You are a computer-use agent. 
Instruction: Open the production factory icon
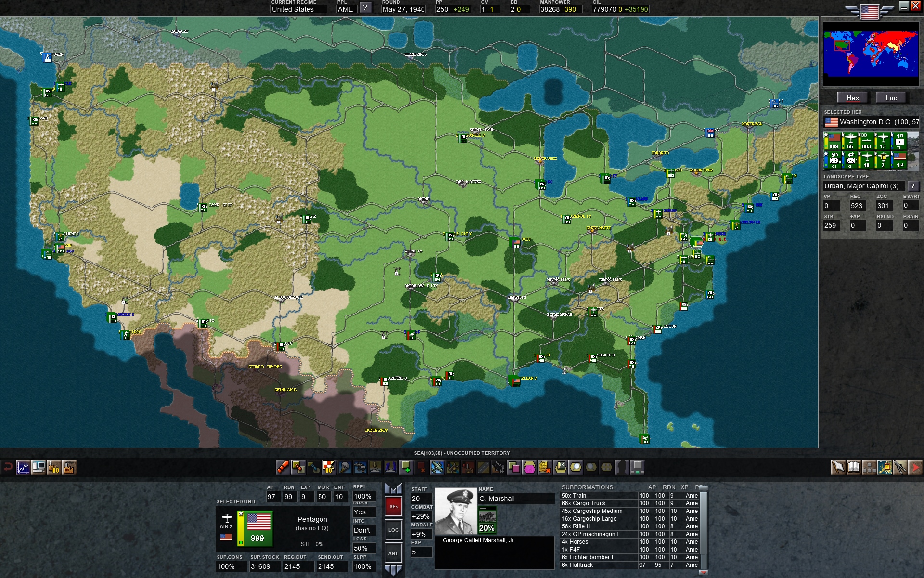pyautogui.click(x=69, y=467)
